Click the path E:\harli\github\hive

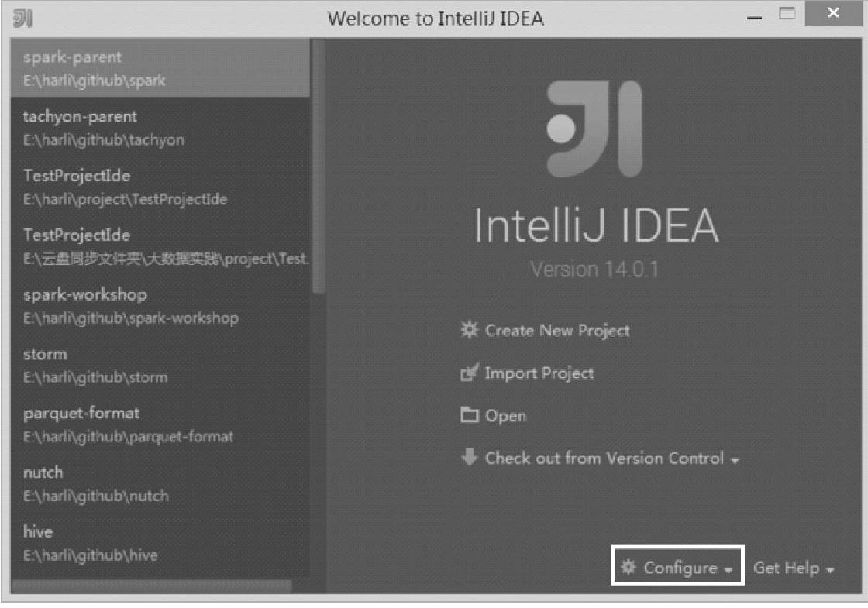click(x=90, y=555)
